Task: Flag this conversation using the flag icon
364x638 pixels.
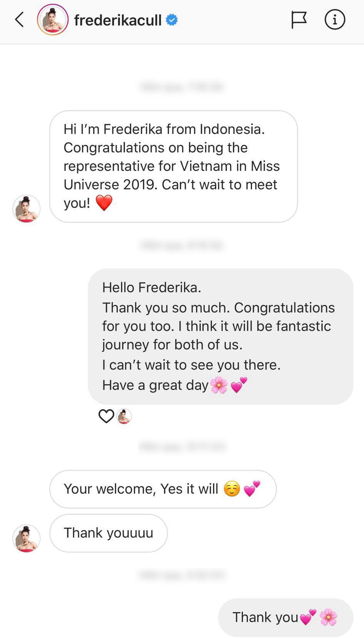Action: tap(299, 20)
